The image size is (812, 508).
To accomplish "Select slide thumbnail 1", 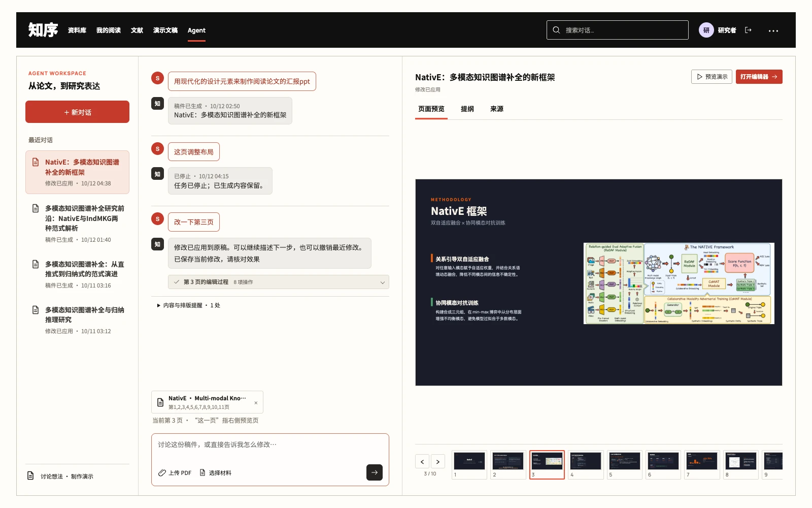I will click(469, 464).
